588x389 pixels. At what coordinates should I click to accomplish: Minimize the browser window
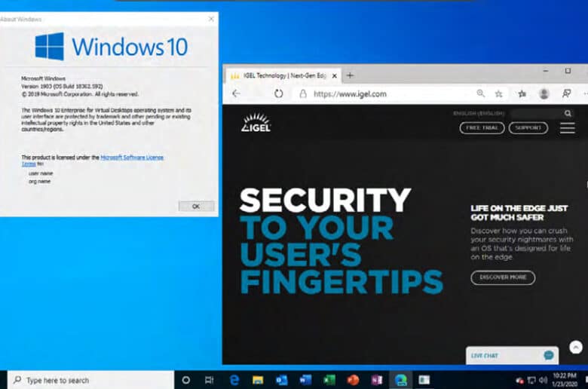[546, 71]
